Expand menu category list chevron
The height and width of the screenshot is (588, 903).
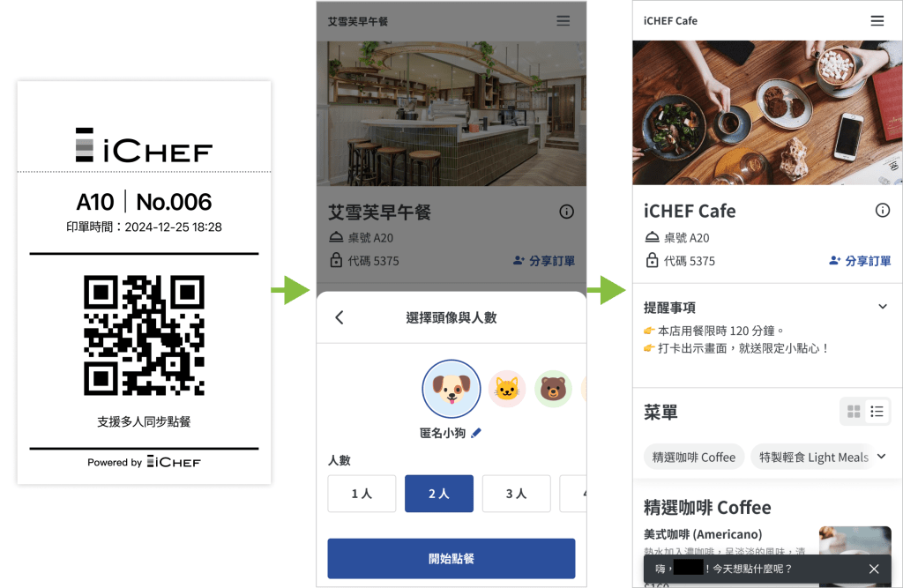pyautogui.click(x=881, y=456)
